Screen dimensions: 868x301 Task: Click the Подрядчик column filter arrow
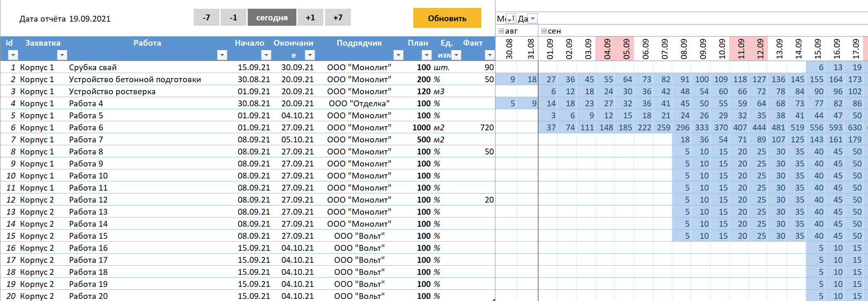(398, 55)
